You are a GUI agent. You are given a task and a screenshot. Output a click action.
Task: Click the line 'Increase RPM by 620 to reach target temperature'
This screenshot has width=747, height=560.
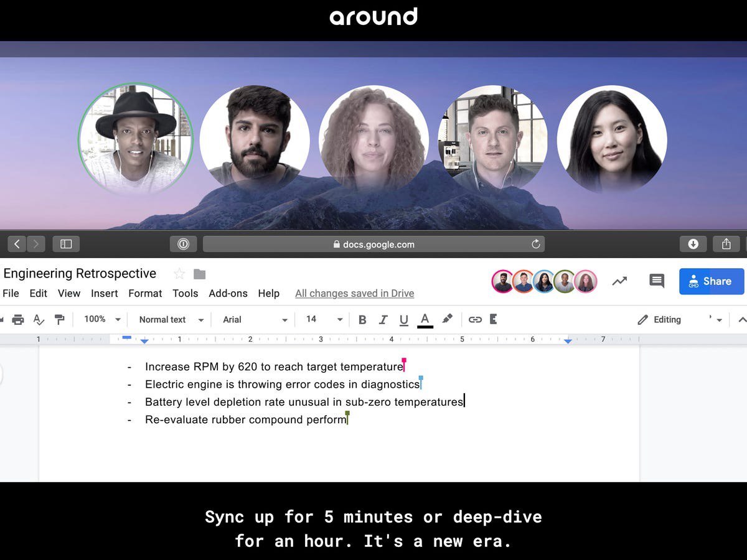274,366
